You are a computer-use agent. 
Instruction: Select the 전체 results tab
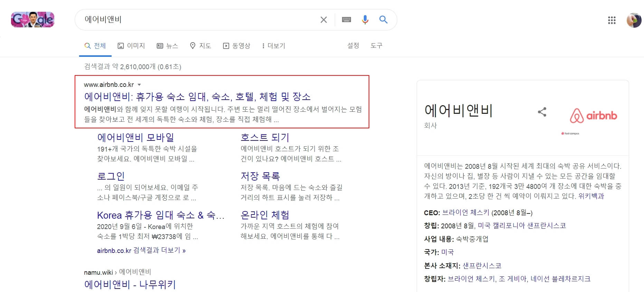pyautogui.click(x=95, y=46)
